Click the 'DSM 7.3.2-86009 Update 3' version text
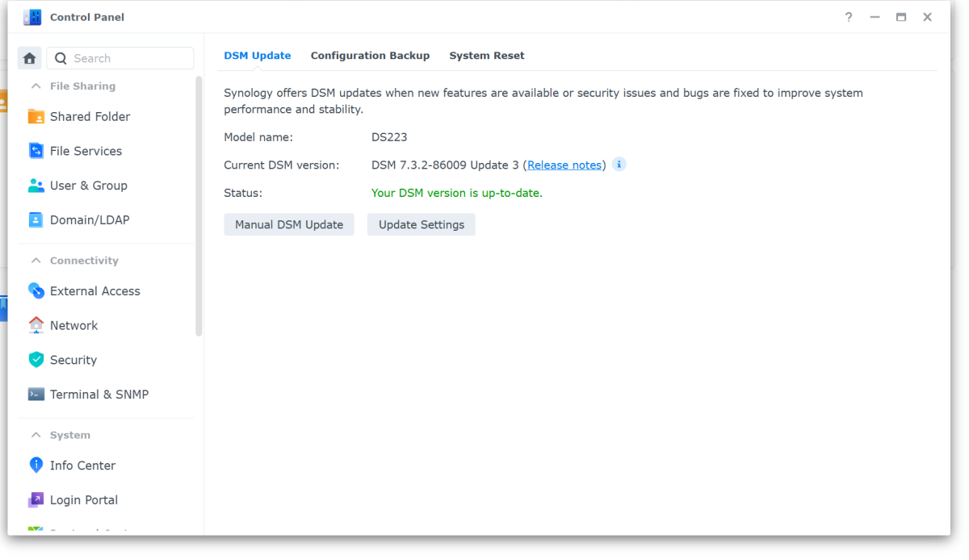Viewport: 969px width, 560px height. coord(446,165)
